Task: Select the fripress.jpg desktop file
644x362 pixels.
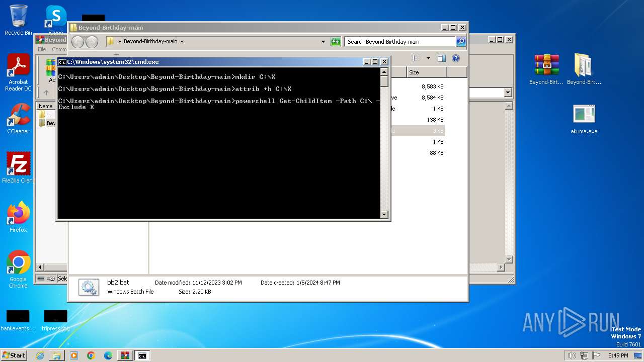Action: tap(55, 320)
